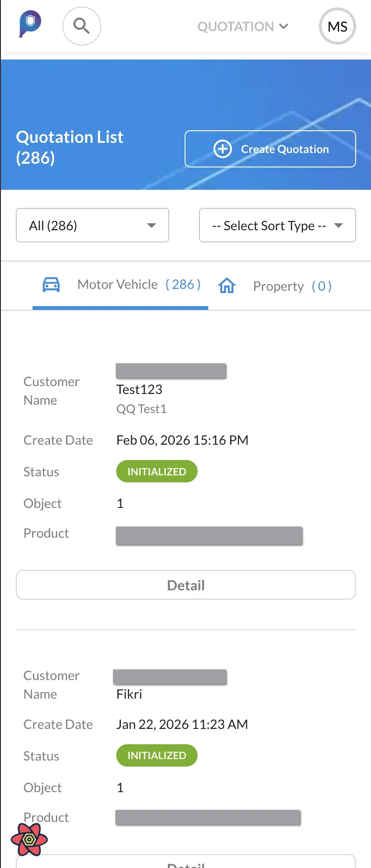Click the shield logo icon

[30, 23]
